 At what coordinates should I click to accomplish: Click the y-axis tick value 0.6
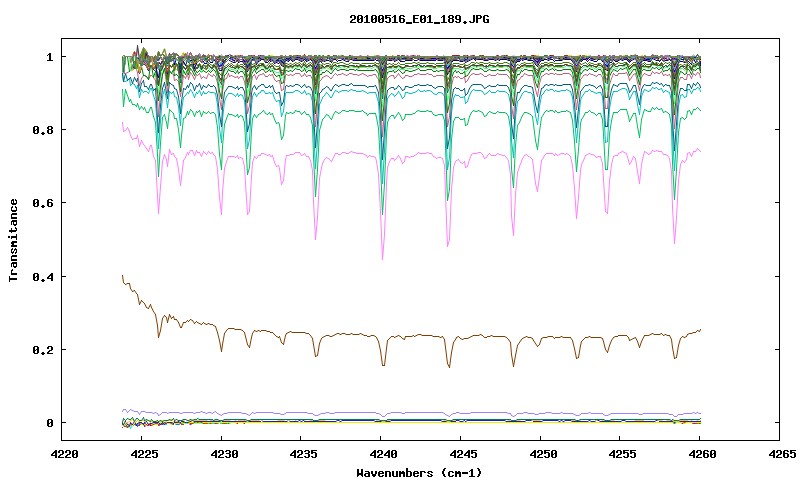[43, 203]
